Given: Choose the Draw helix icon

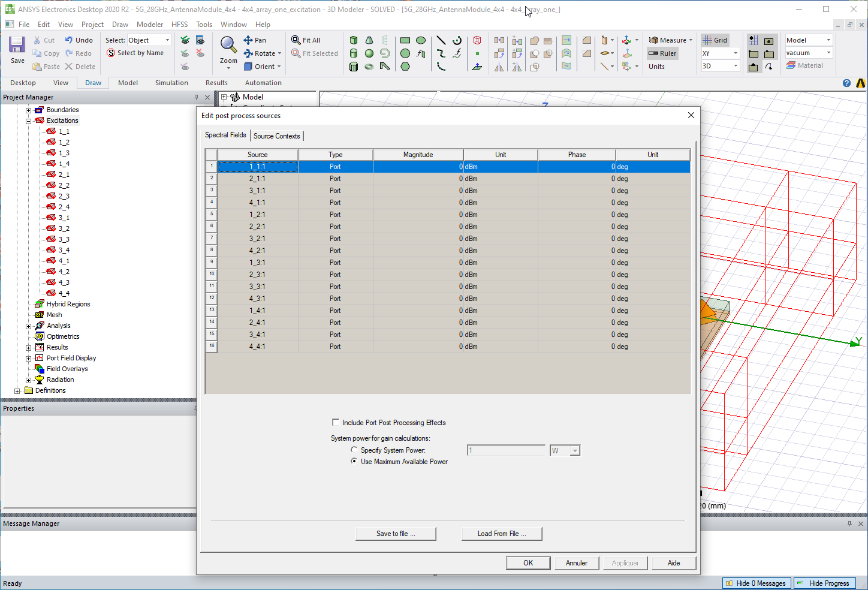Looking at the screenshot, I should pos(385,40).
